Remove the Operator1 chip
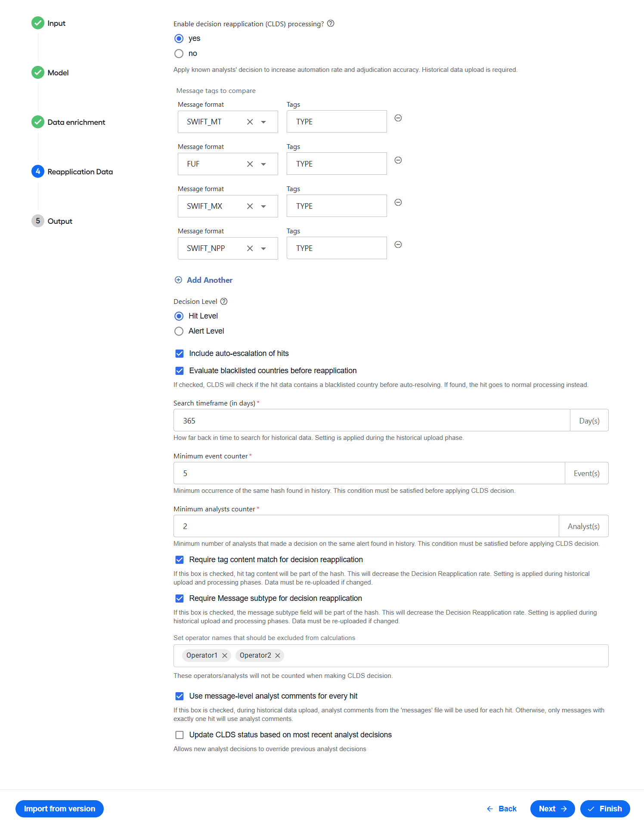This screenshot has width=644, height=826. (x=225, y=656)
